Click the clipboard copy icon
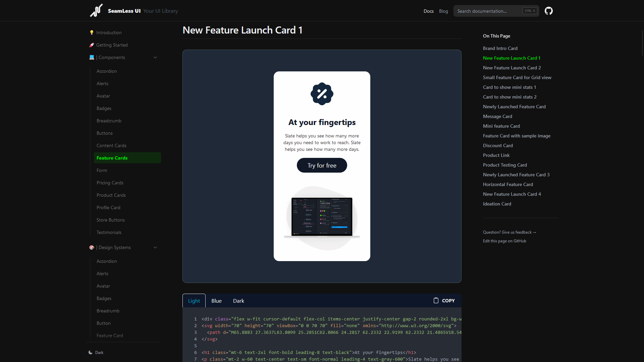The width and height of the screenshot is (644, 362). tap(436, 300)
